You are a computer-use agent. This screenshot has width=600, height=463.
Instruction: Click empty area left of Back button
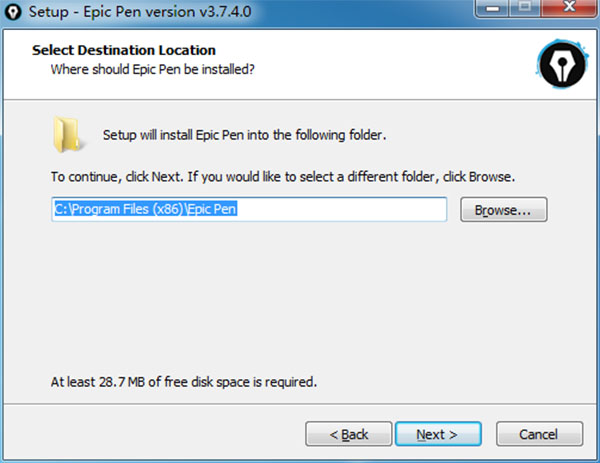150,434
